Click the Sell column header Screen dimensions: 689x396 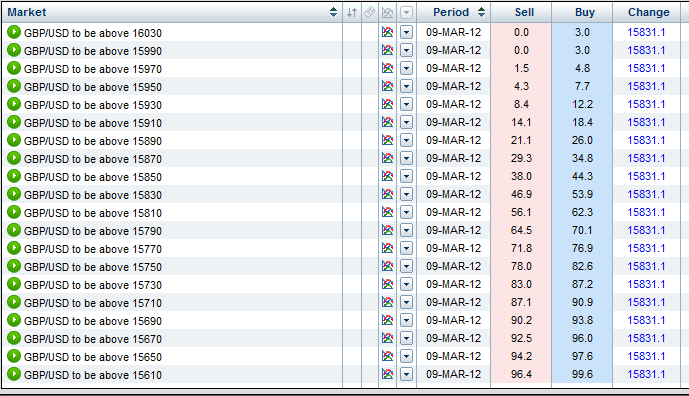524,12
